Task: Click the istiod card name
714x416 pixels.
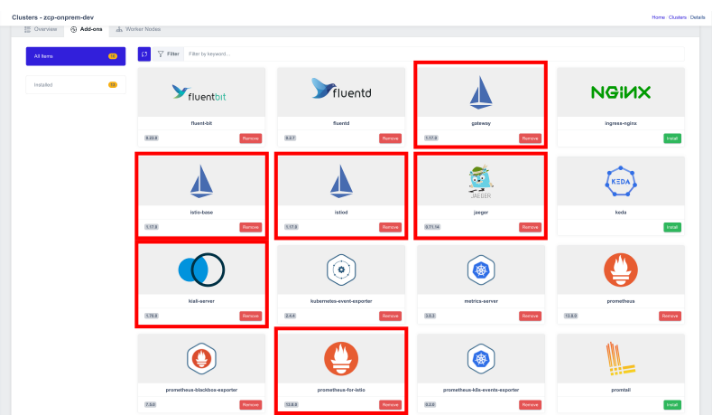Action: pyautogui.click(x=341, y=213)
